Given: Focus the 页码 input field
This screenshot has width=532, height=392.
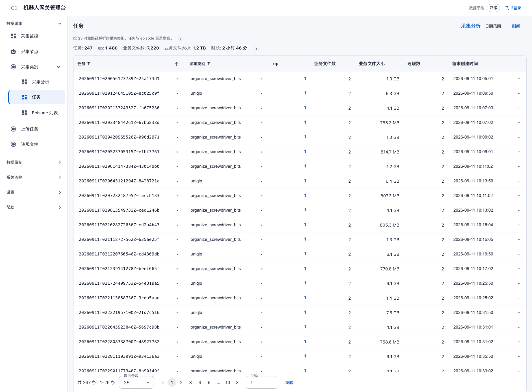Looking at the screenshot, I should pos(261,382).
